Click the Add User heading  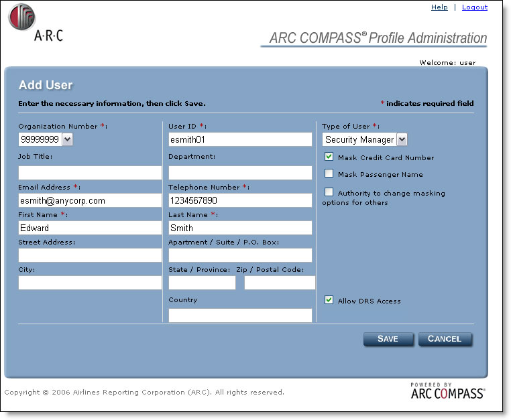coord(46,85)
